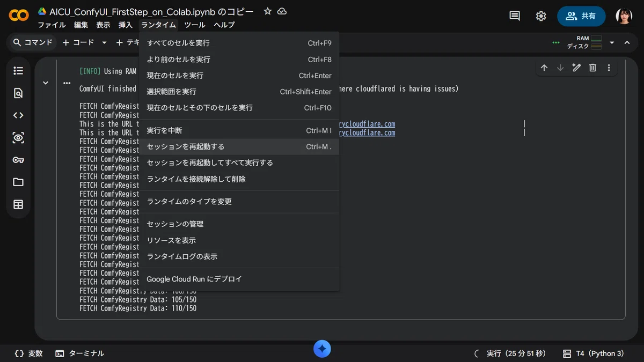644x362 pixels.
Task: Click the second trycloudflare.com link
Action: 367,132
